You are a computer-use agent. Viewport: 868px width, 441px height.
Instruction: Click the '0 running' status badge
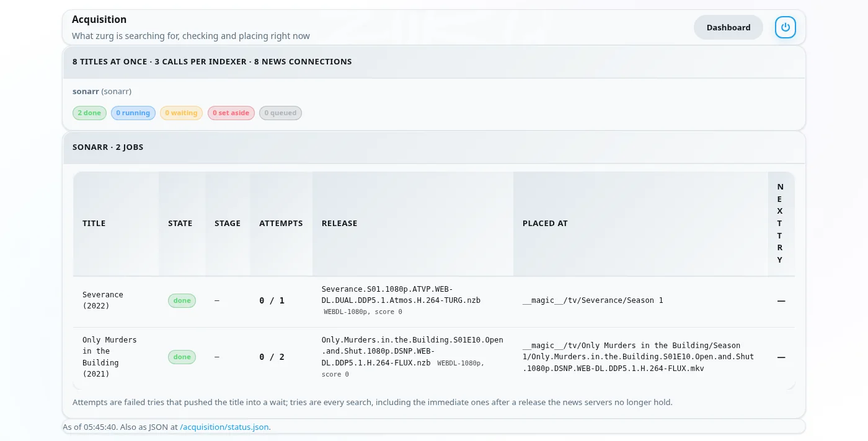[133, 113]
